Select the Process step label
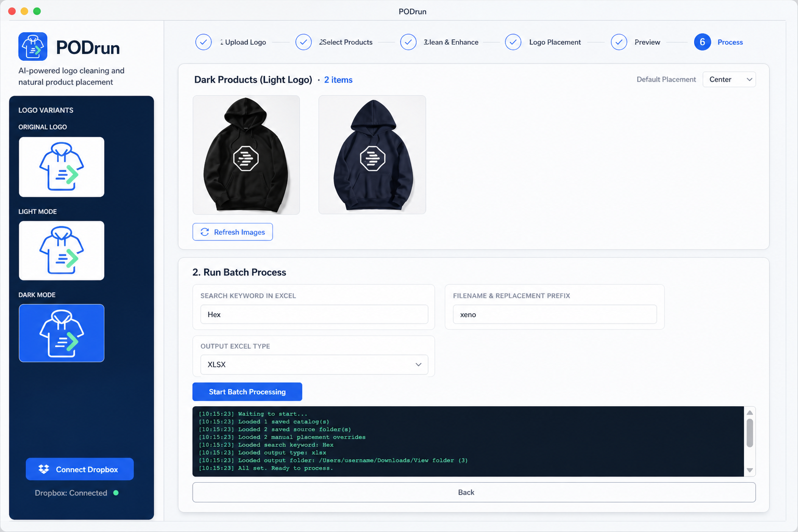 (730, 42)
